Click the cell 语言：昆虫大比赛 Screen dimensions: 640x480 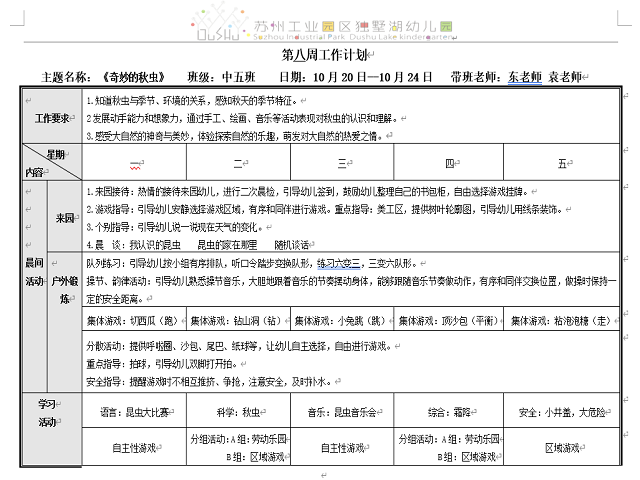[x=134, y=411]
